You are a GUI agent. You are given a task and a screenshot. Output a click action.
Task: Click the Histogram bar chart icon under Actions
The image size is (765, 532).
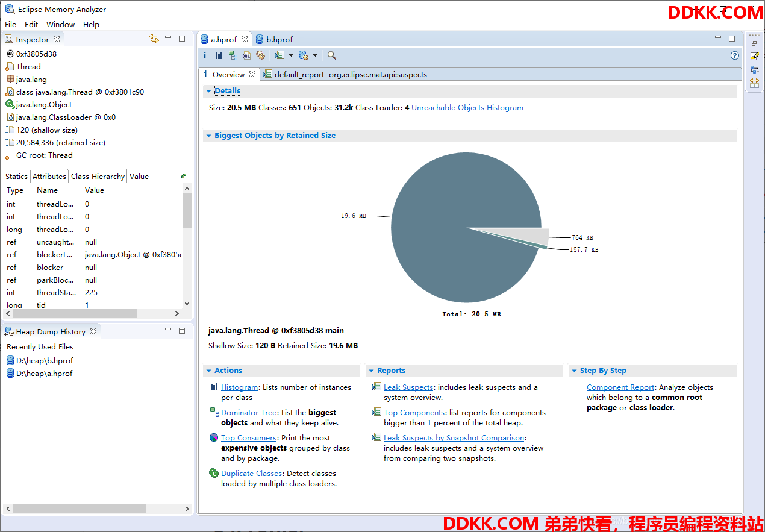point(214,387)
